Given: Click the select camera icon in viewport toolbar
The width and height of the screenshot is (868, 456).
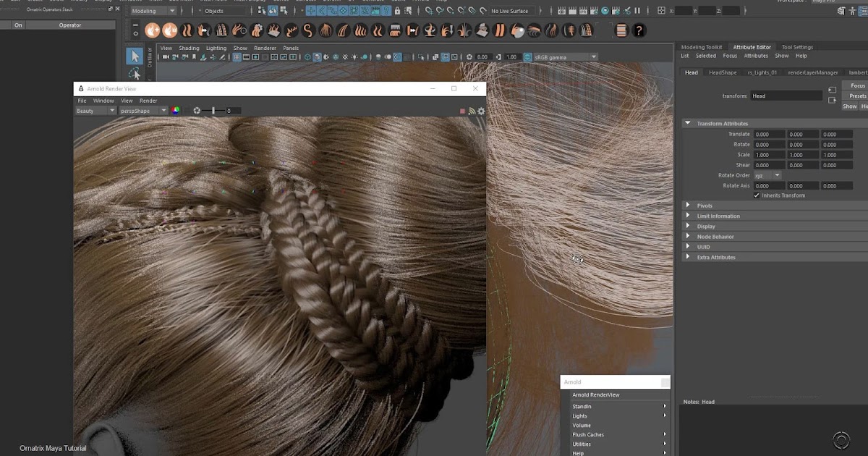Looking at the screenshot, I should coord(166,57).
